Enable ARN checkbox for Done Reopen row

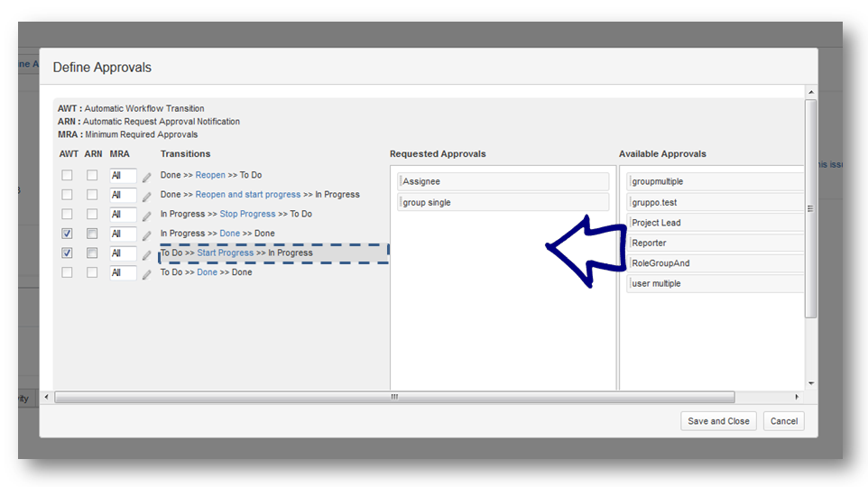tap(92, 175)
